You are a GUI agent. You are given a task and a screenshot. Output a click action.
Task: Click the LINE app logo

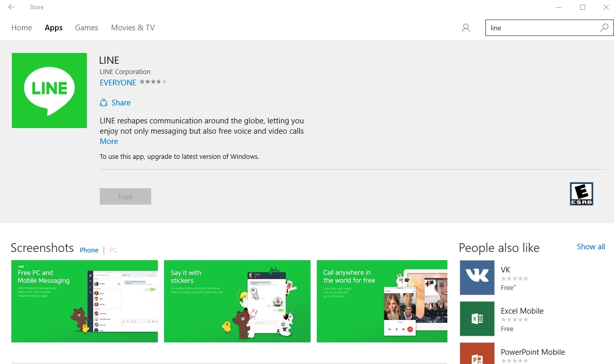click(x=49, y=90)
